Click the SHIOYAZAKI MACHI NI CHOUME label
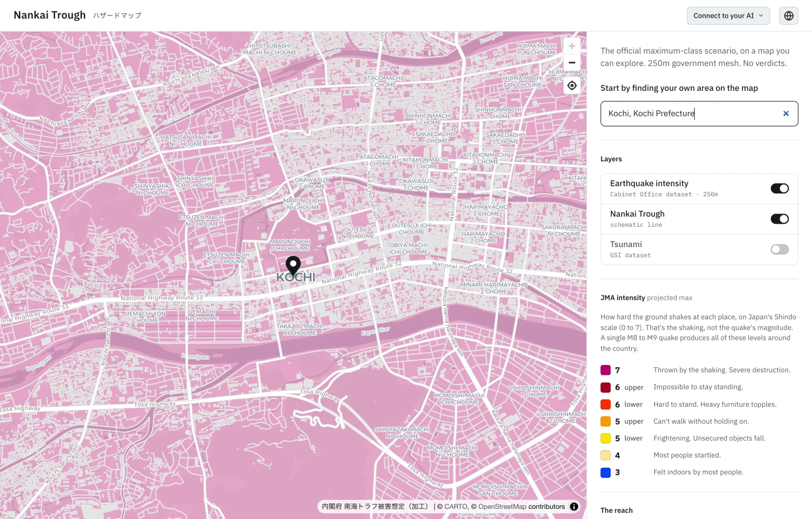 click(402, 433)
